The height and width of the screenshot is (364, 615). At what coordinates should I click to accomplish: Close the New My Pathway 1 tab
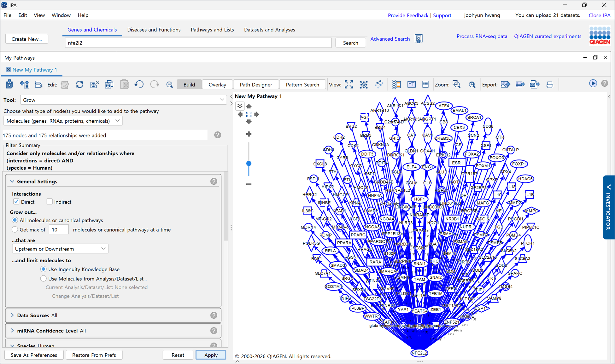(x=8, y=70)
